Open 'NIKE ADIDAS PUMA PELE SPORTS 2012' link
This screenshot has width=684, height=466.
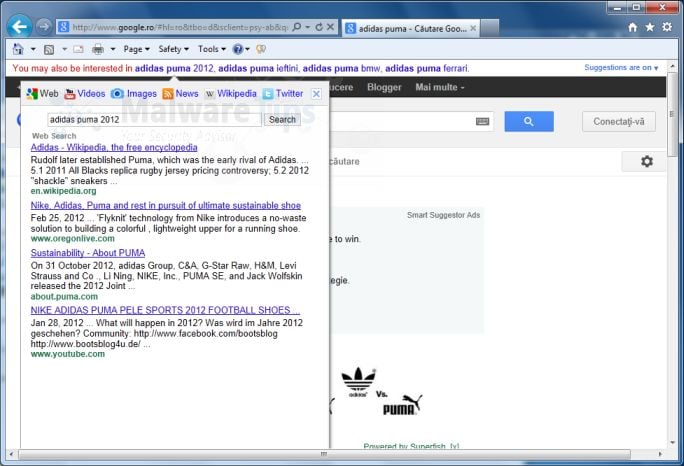pyautogui.click(x=165, y=310)
